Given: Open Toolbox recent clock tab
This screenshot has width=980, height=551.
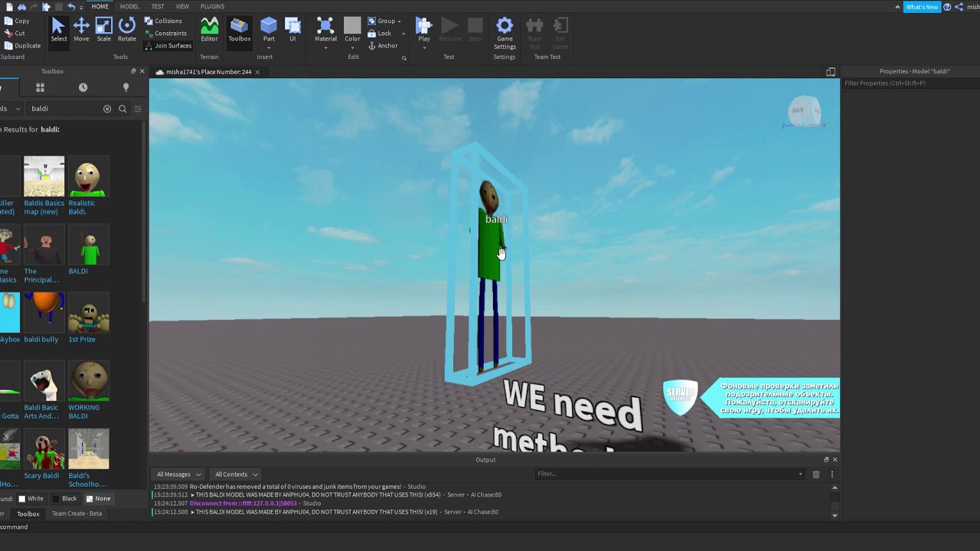Looking at the screenshot, I should pos(83,87).
